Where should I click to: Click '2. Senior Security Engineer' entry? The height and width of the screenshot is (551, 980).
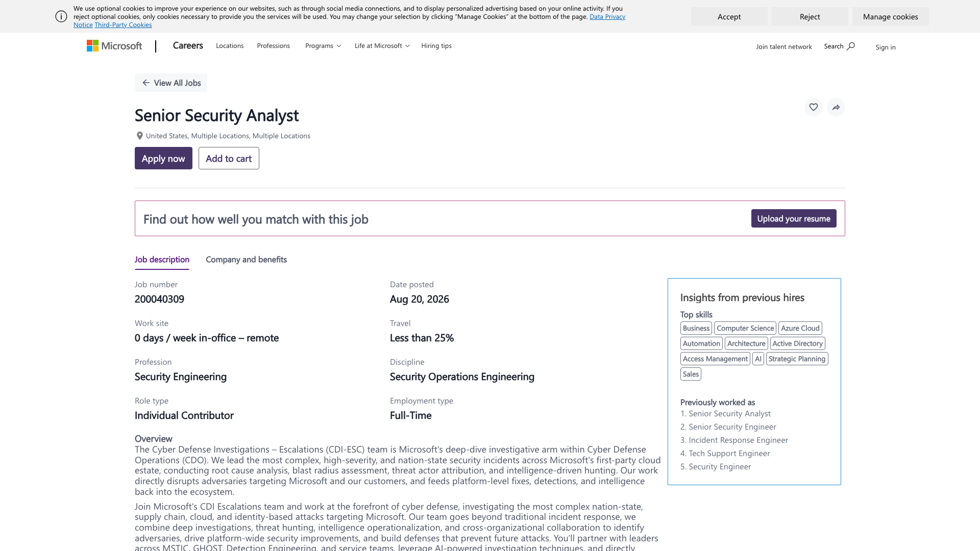(x=728, y=427)
